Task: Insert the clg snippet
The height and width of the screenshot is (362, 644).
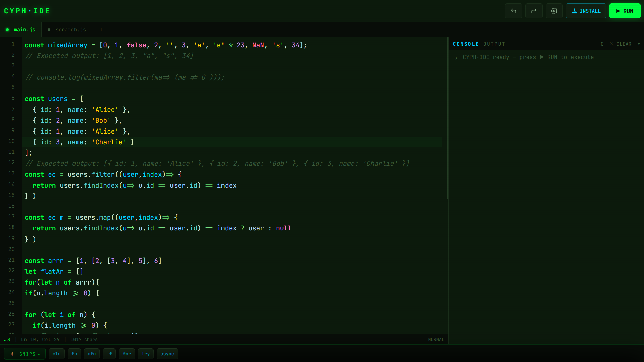Action: tap(57, 354)
